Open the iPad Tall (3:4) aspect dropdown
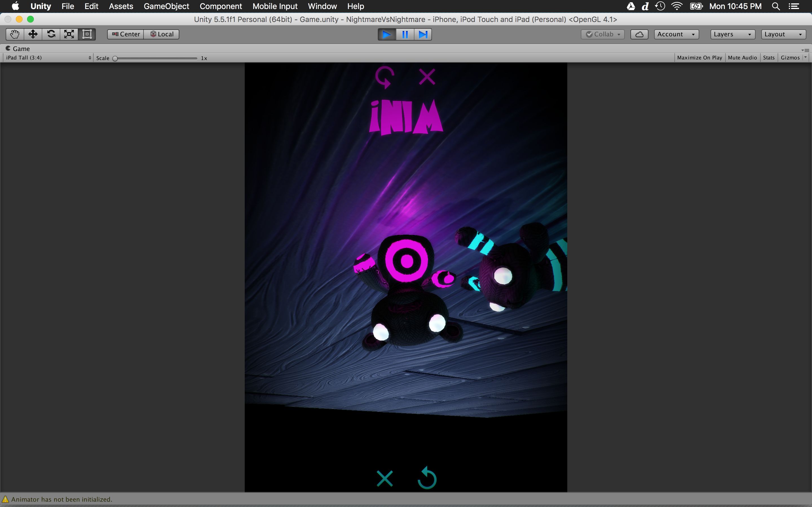 pos(48,58)
